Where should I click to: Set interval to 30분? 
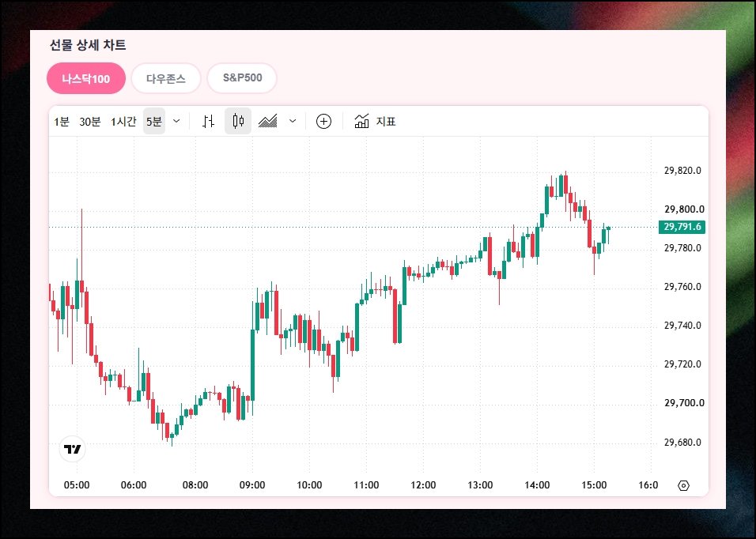tap(89, 122)
